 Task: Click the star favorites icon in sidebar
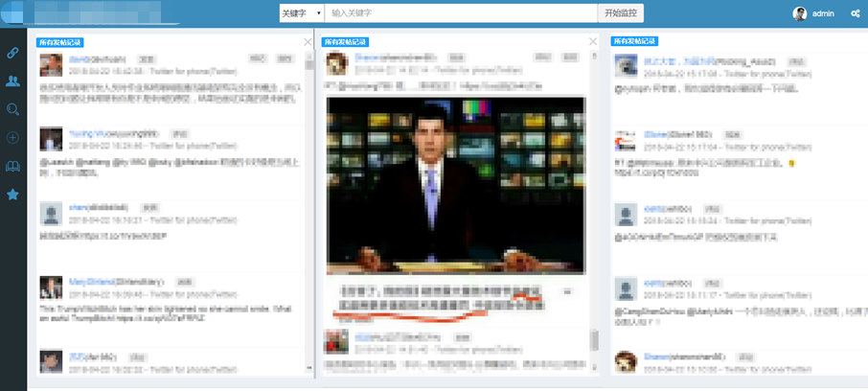pos(12,195)
